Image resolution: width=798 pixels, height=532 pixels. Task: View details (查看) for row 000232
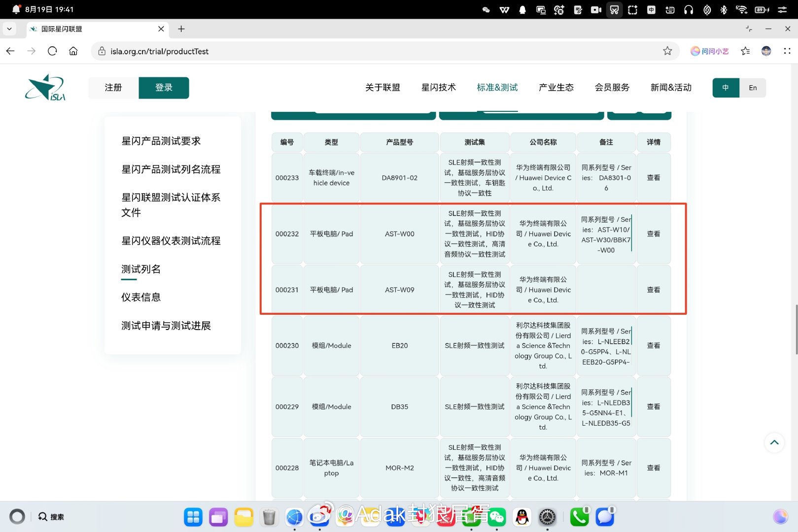click(654, 234)
